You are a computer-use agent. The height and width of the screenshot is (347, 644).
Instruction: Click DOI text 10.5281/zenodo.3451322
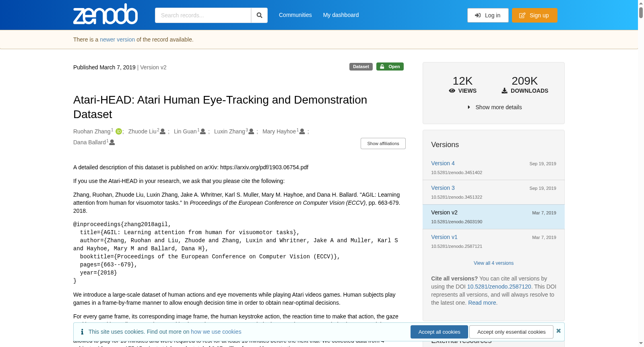click(x=456, y=197)
